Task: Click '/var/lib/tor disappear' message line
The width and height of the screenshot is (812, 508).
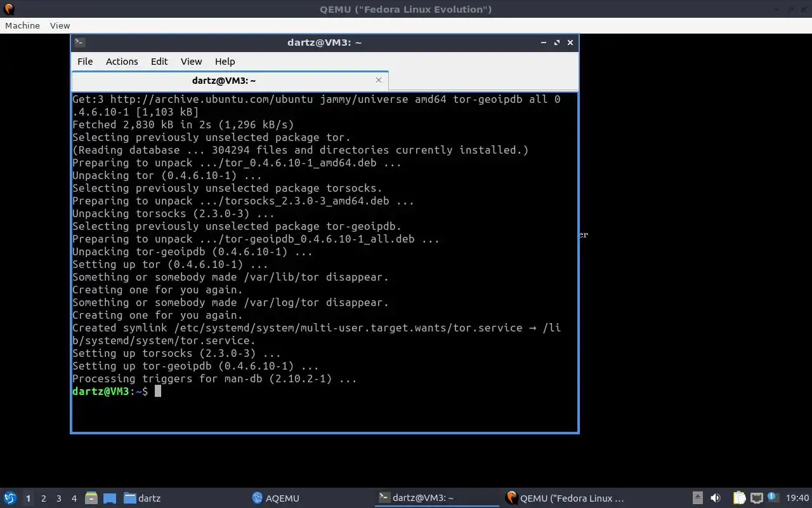Action: click(x=230, y=277)
